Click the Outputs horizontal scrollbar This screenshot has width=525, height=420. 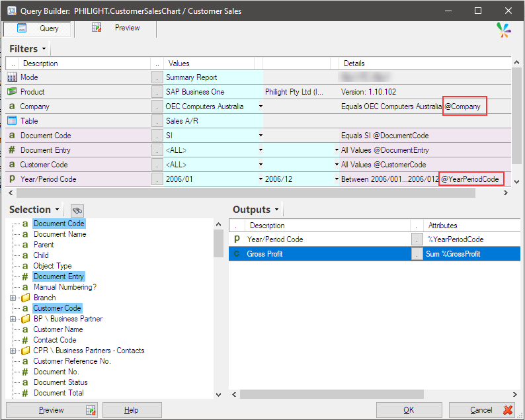[x=332, y=395]
